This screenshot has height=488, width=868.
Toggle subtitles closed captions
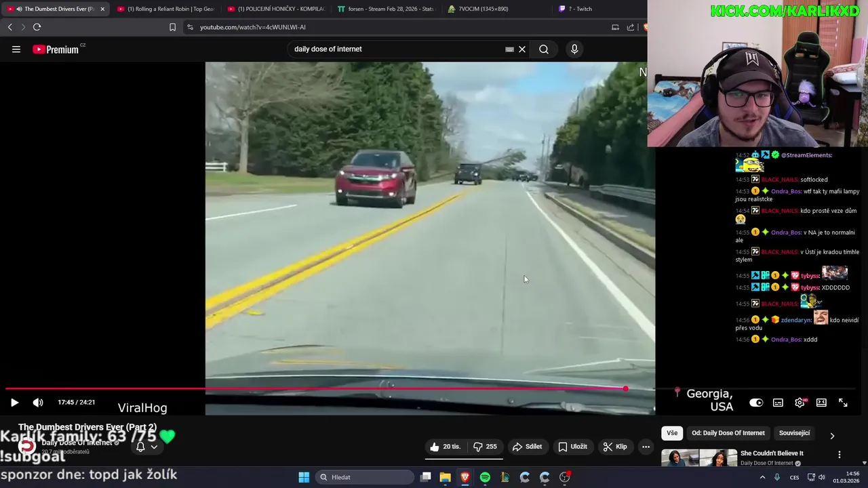coord(778,403)
